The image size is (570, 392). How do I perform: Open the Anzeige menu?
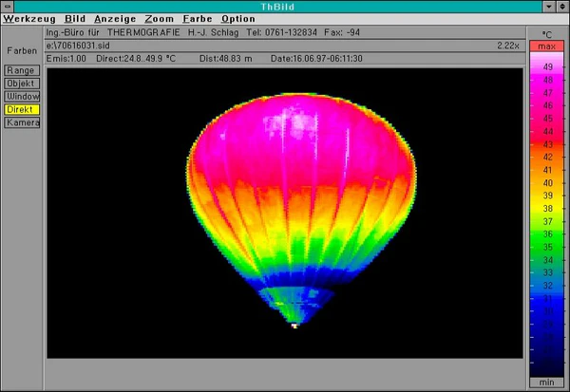tap(114, 19)
